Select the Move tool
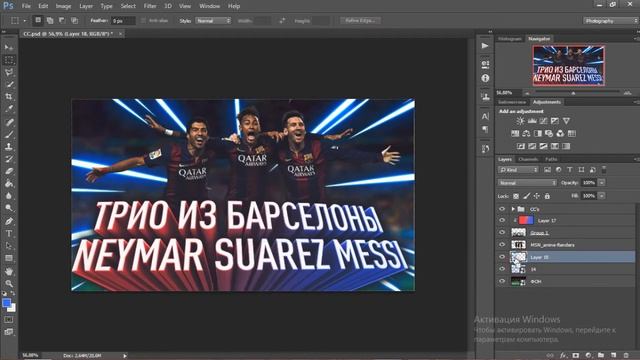This screenshot has width=640, height=360. coord(9,48)
